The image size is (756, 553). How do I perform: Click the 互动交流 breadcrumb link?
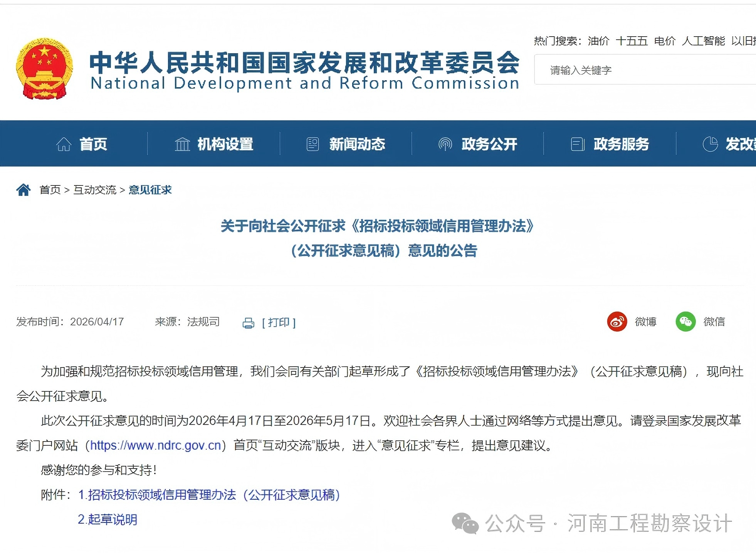coord(95,190)
